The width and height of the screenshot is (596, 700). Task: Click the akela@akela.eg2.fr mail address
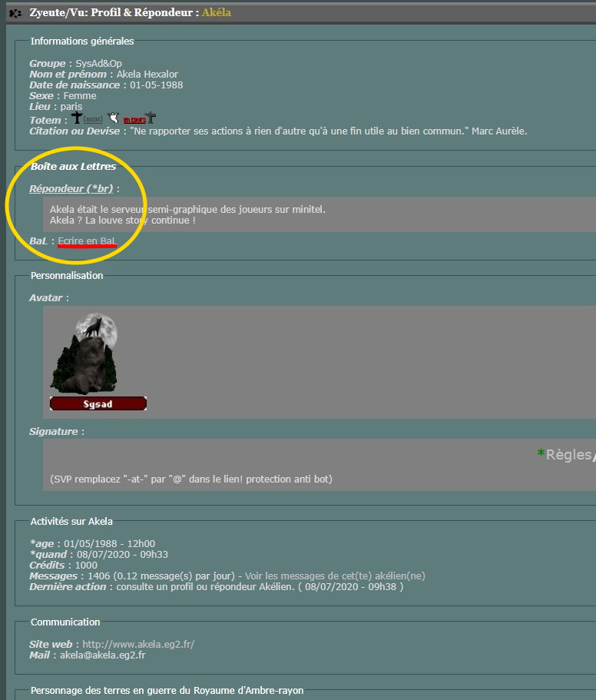coord(103,655)
